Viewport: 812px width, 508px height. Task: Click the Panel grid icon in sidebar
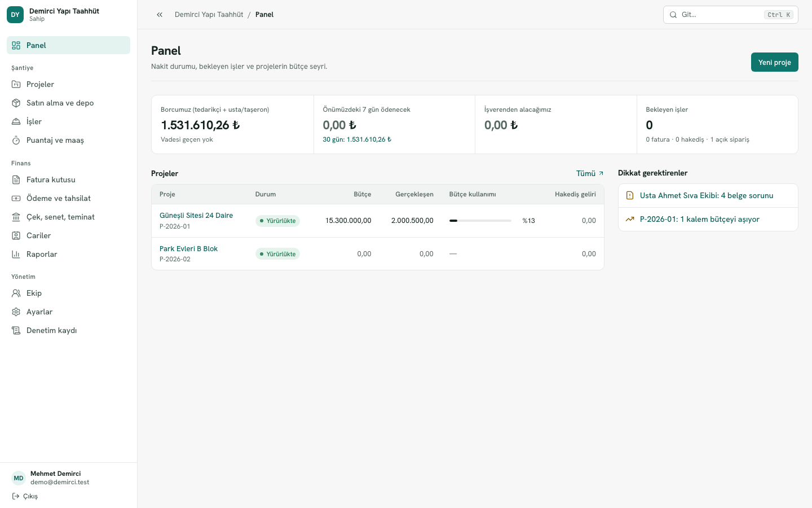click(x=16, y=45)
